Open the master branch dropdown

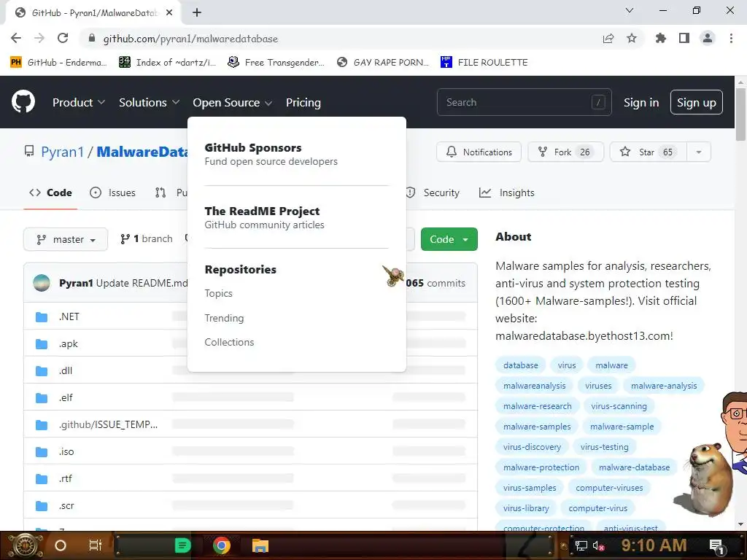click(x=66, y=239)
